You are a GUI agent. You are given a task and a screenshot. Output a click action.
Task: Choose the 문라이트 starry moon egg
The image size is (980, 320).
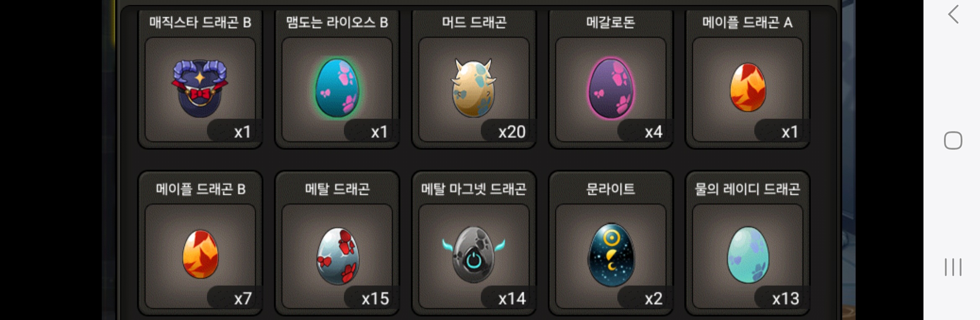(611, 255)
